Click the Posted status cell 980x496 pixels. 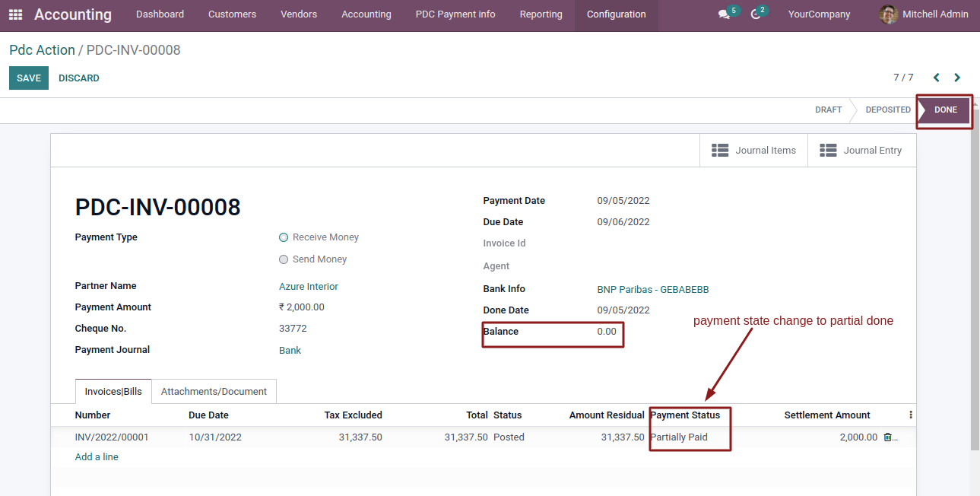point(509,437)
